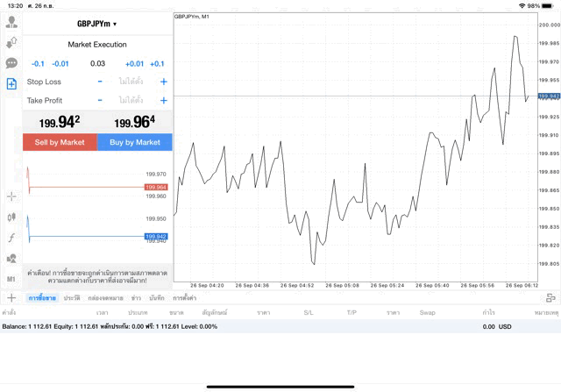Image resolution: width=561 pixels, height=392 pixels.
Task: Switch to the ประวัติ history tab
Action: (x=72, y=298)
